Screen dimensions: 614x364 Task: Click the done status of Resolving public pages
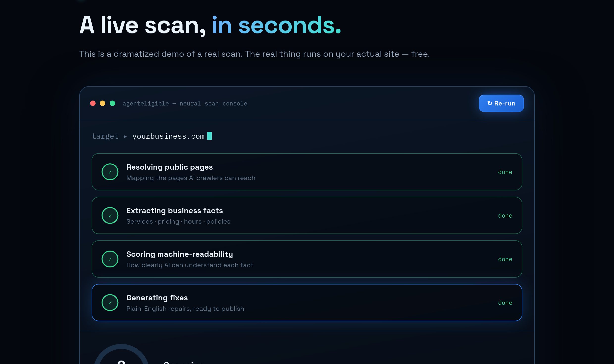click(x=505, y=172)
